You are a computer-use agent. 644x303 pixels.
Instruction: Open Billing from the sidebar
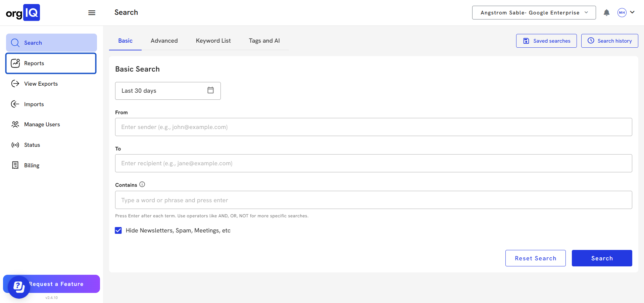click(x=32, y=165)
